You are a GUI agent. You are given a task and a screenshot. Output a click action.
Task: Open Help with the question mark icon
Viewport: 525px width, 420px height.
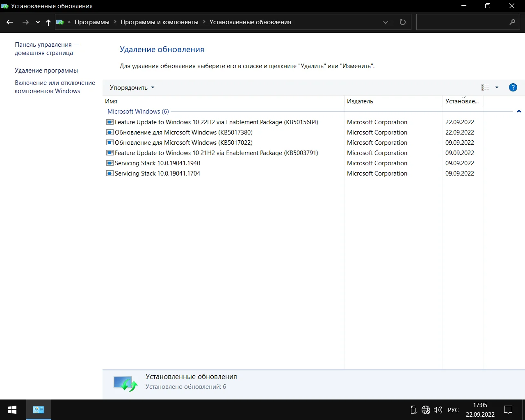point(513,87)
